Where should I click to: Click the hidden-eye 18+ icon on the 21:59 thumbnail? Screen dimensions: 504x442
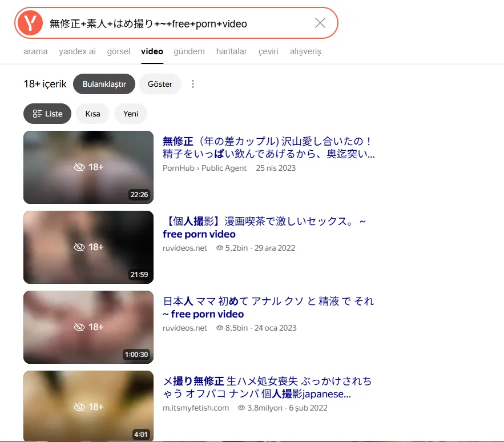[x=88, y=247]
